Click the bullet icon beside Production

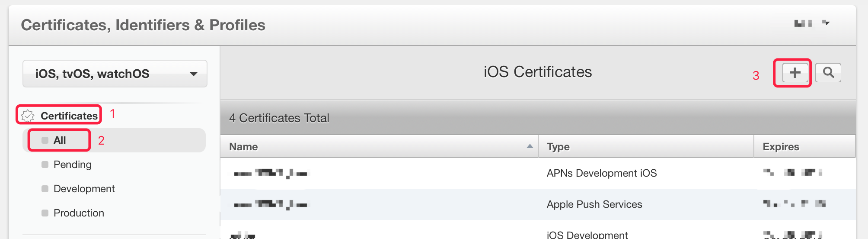[x=45, y=213]
